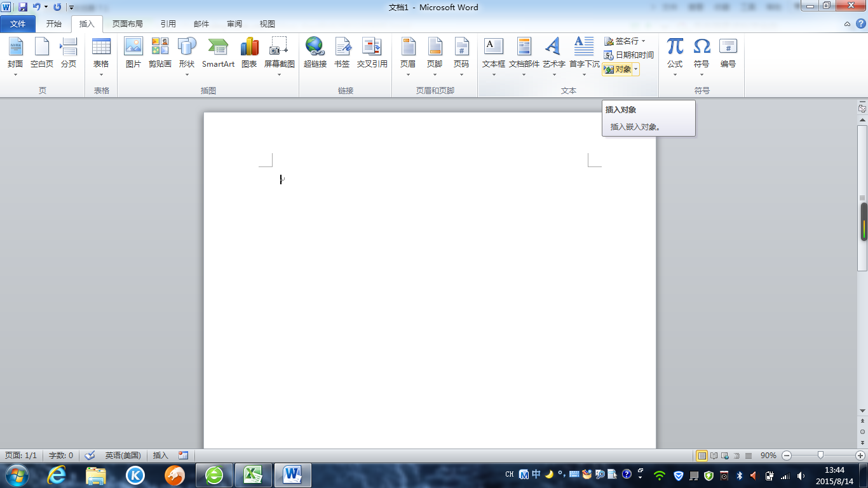Switch to the 邮件 Mailings tab

point(201,24)
